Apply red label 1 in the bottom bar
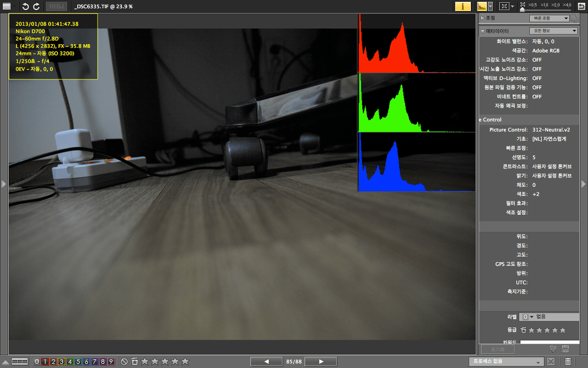The height and width of the screenshot is (368, 588). coord(45,362)
